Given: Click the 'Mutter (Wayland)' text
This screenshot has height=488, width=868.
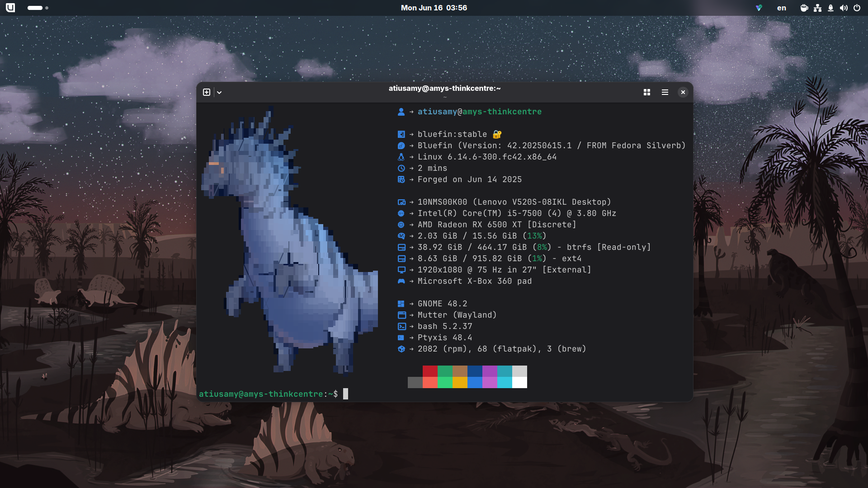Looking at the screenshot, I should [x=457, y=315].
